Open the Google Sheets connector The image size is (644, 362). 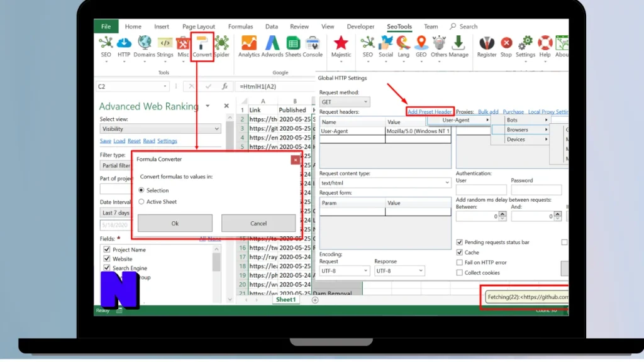coord(293,47)
